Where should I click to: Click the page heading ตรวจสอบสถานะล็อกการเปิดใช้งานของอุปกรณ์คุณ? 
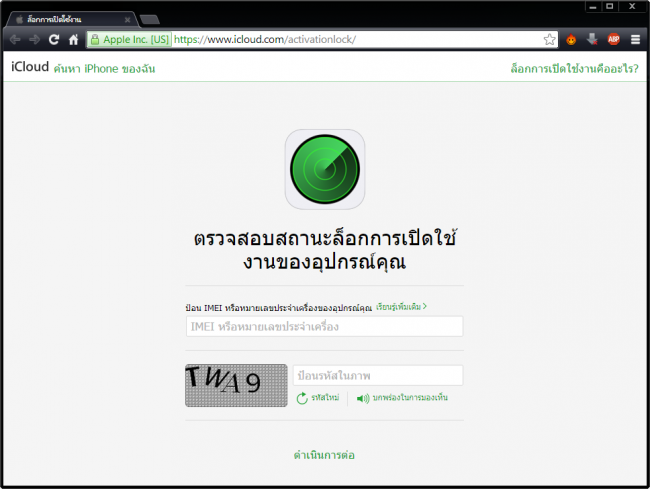click(325, 250)
